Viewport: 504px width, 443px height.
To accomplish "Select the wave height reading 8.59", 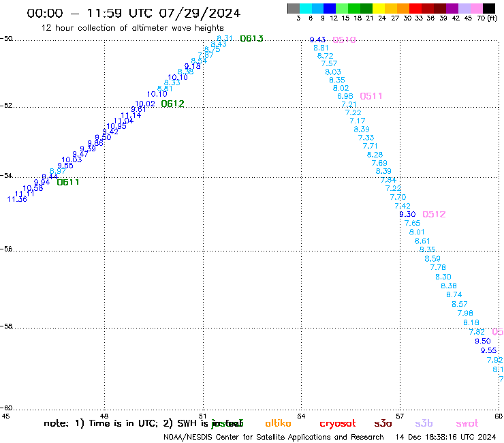I will pos(432,259).
